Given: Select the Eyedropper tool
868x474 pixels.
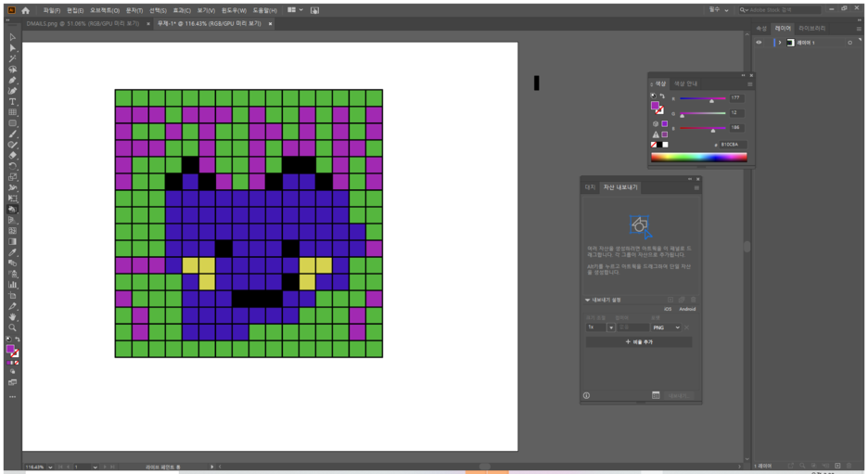Looking at the screenshot, I should (x=12, y=252).
